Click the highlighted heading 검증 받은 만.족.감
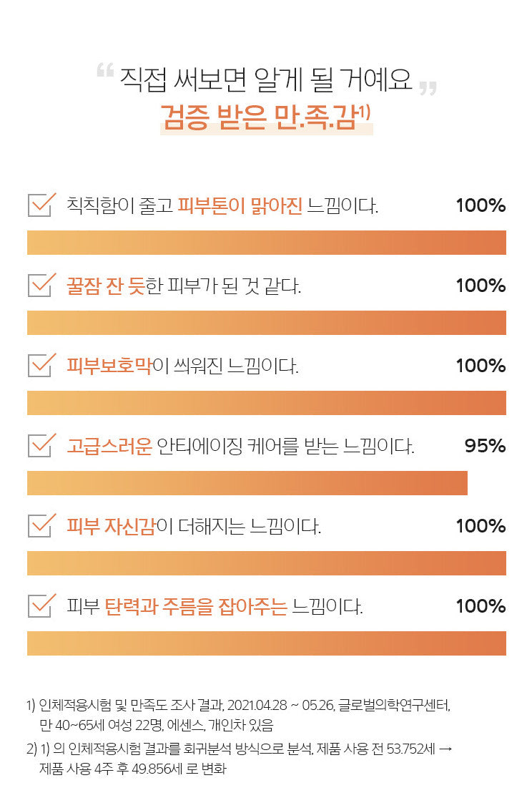Image resolution: width=532 pixels, height=803 pixels. point(265,117)
